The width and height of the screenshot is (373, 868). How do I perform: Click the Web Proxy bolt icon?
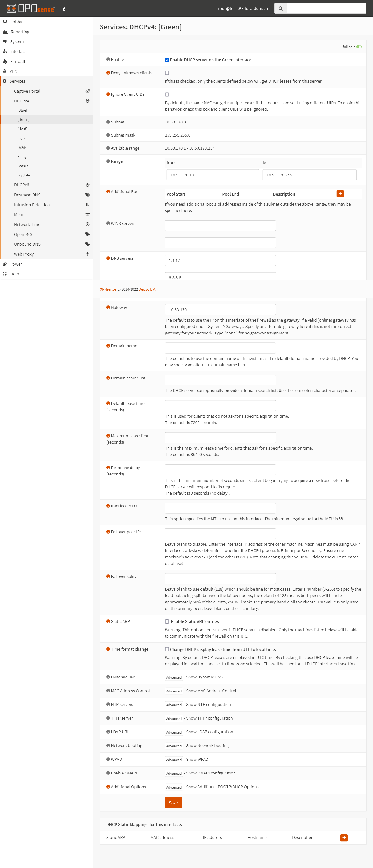point(88,254)
